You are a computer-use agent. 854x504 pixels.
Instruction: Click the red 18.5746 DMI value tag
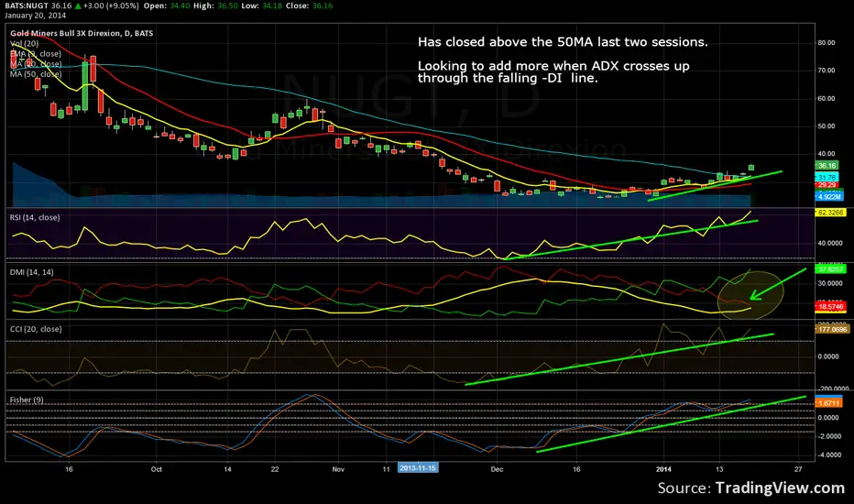[830, 307]
